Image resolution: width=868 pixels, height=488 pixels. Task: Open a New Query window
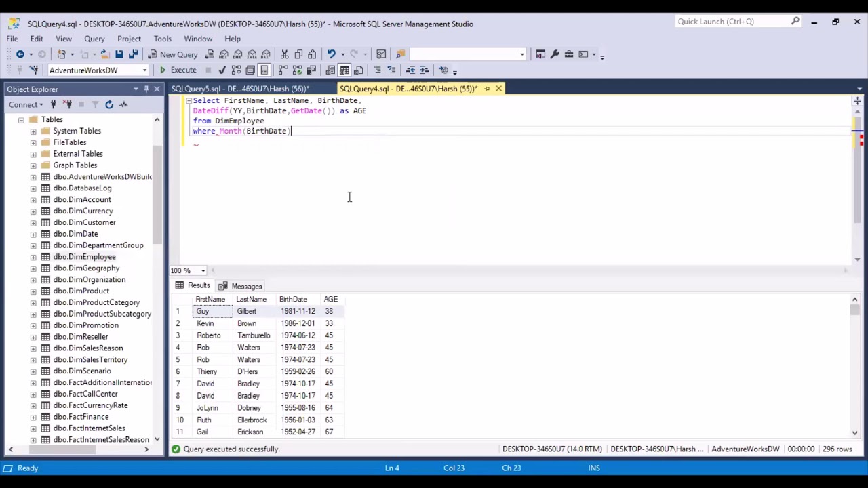pyautogui.click(x=173, y=54)
